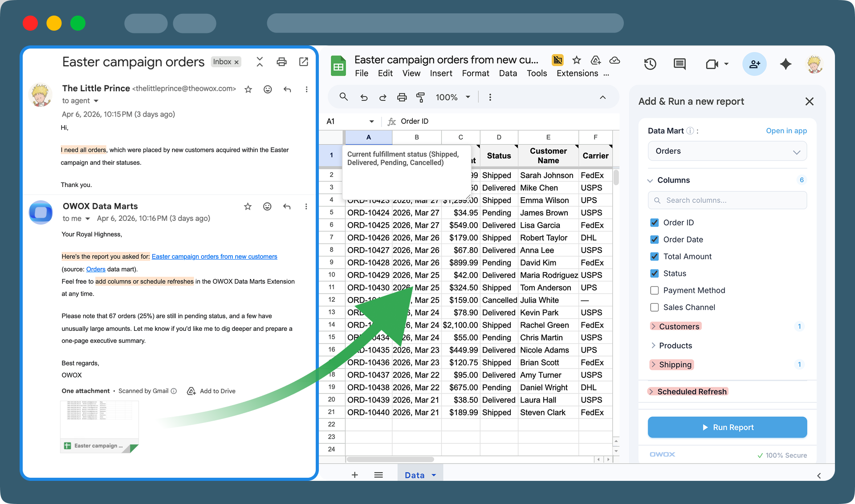Image resolution: width=855 pixels, height=504 pixels.
Task: Open email in new window
Action: [x=304, y=62]
